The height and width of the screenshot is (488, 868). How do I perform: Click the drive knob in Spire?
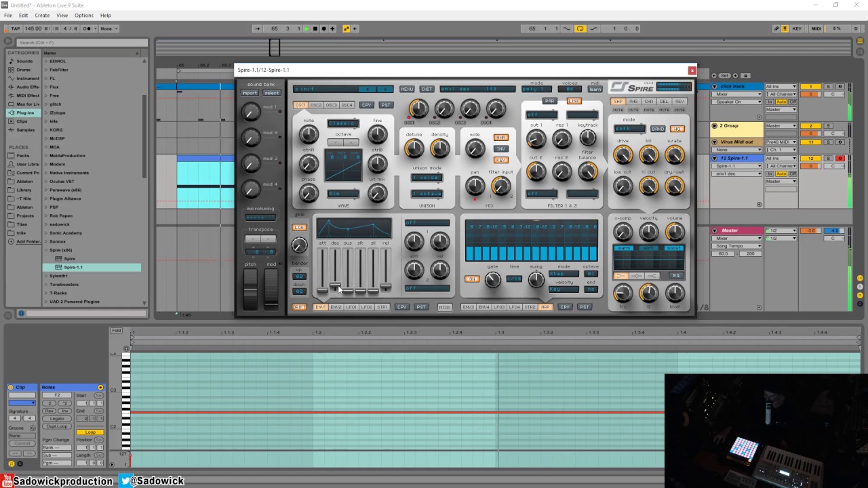pyautogui.click(x=623, y=155)
